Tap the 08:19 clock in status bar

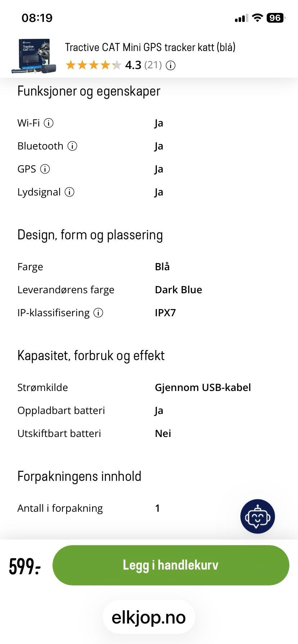pos(37,18)
